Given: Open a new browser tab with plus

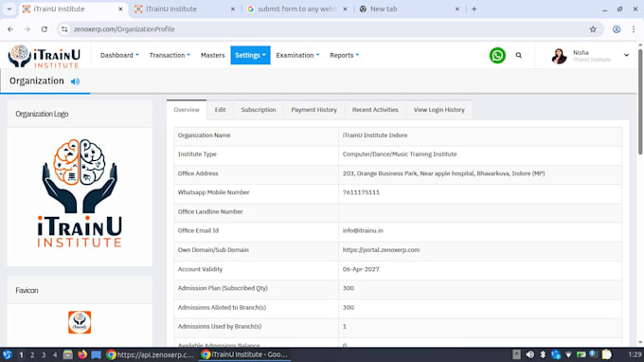Looking at the screenshot, I should (474, 9).
